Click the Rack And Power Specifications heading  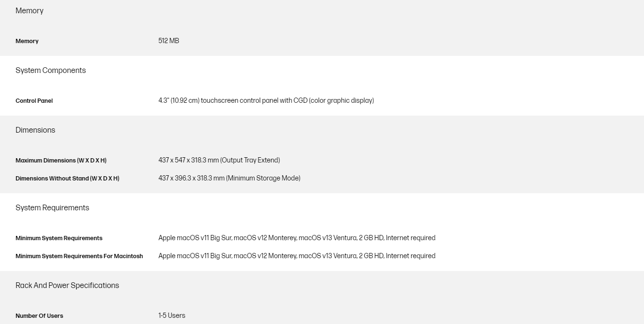[x=67, y=286]
